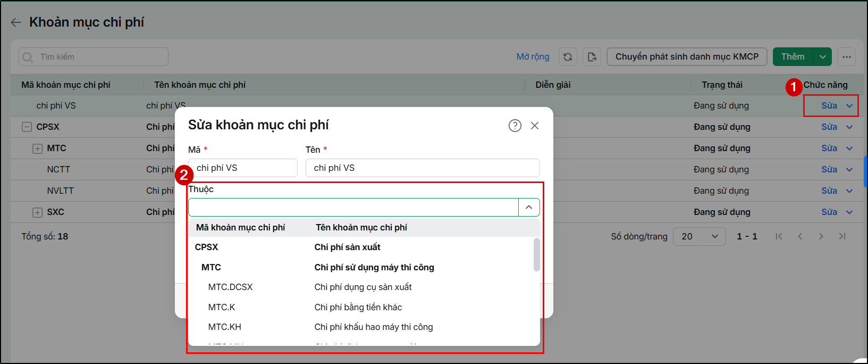Open the three-dot more options button

847,57
